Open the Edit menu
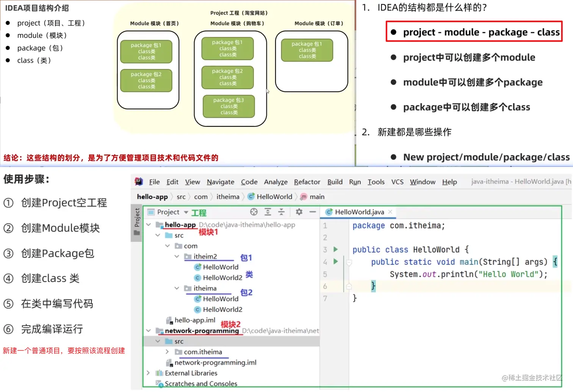Image resolution: width=573 pixels, height=392 pixels. point(172,182)
